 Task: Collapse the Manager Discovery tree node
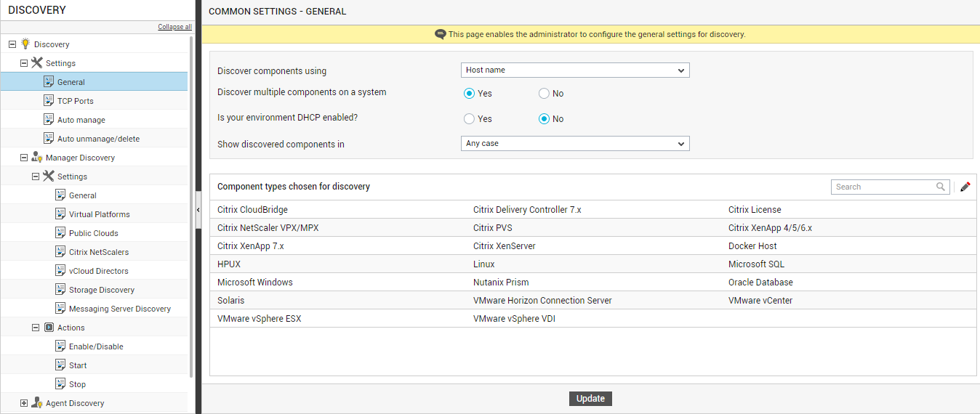(24, 158)
